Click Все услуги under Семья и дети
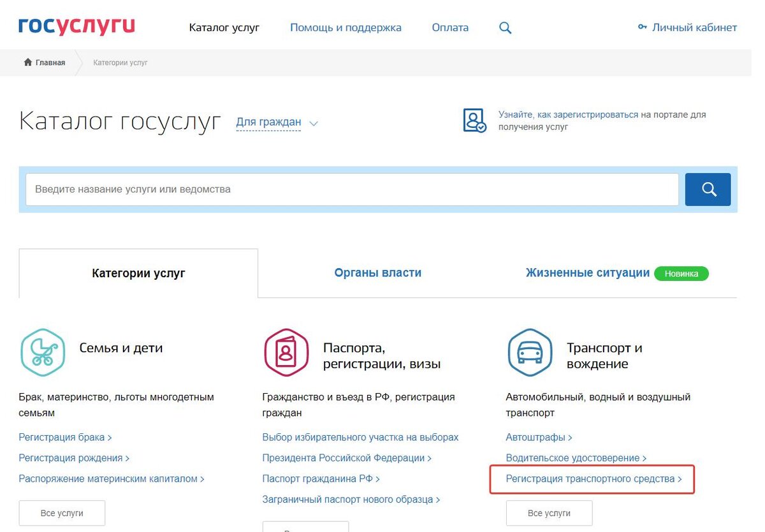 (x=62, y=513)
